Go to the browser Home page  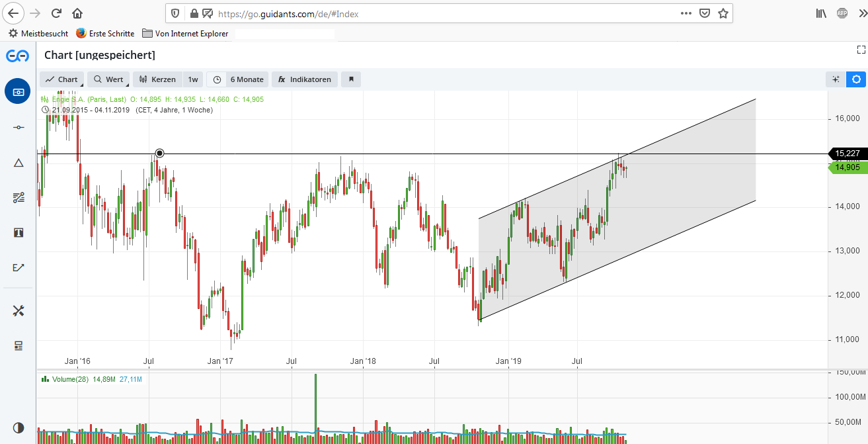(77, 13)
